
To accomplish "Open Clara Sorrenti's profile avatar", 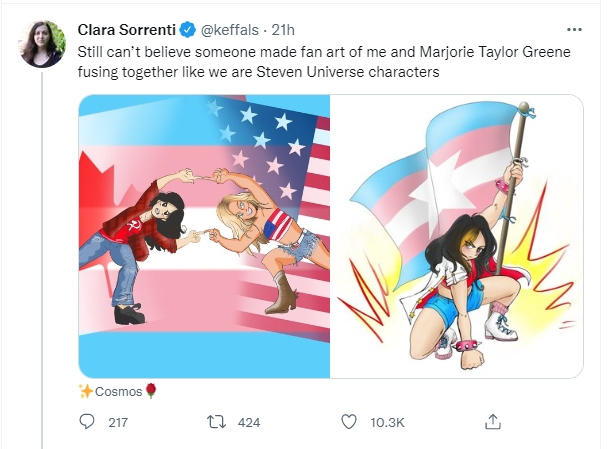I will 41,44.
